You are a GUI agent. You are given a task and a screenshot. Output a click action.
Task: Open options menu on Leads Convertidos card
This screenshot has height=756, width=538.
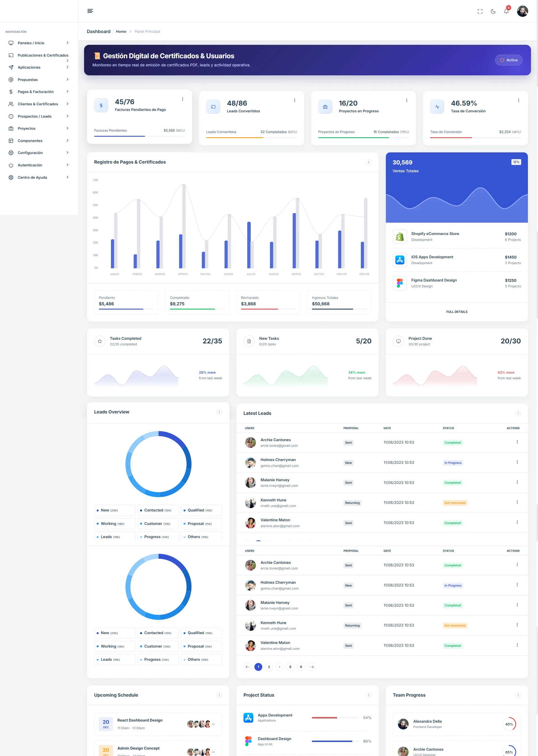pyautogui.click(x=294, y=100)
